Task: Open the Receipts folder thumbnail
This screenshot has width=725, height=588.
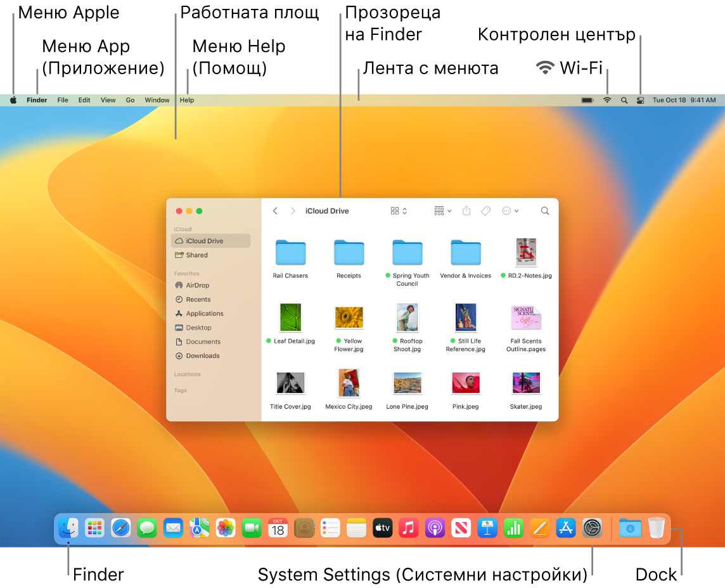Action: point(349,253)
